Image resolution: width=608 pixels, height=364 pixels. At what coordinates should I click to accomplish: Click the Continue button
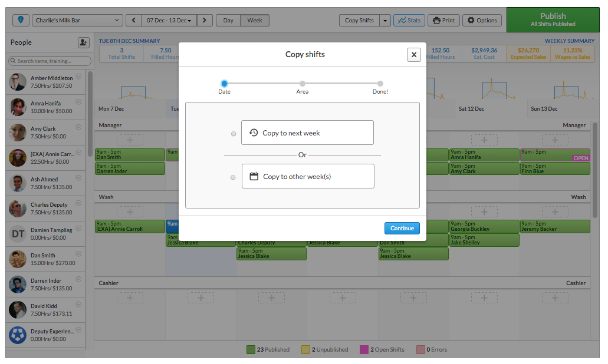point(402,229)
